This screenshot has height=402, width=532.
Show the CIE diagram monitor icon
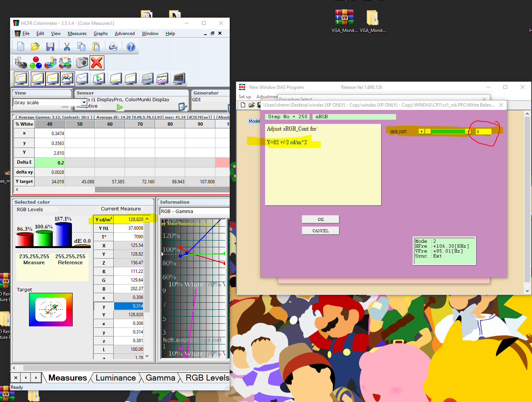pyautogui.click(x=99, y=79)
